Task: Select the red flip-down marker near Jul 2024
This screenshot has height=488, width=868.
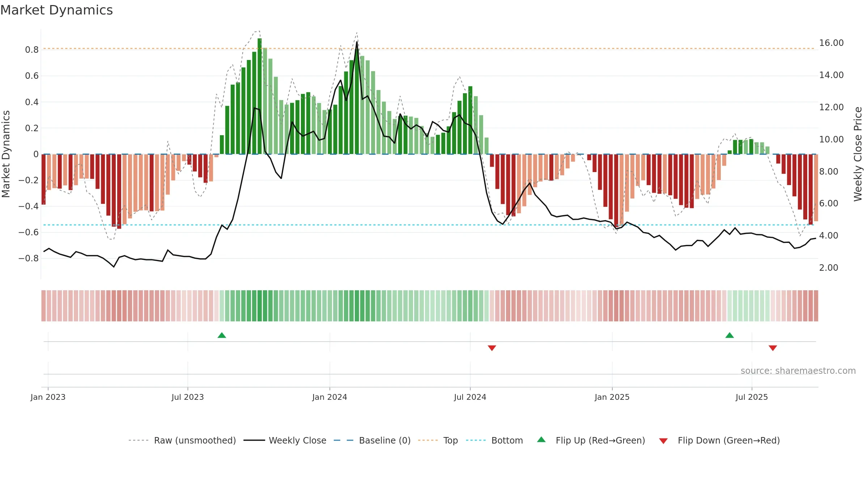Action: [492, 348]
